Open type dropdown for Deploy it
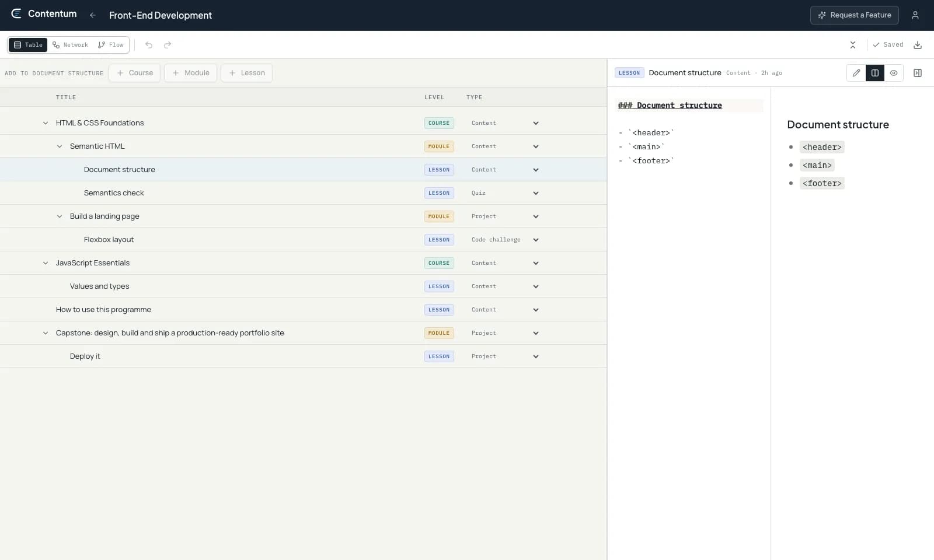This screenshot has height=560, width=934. point(505,356)
